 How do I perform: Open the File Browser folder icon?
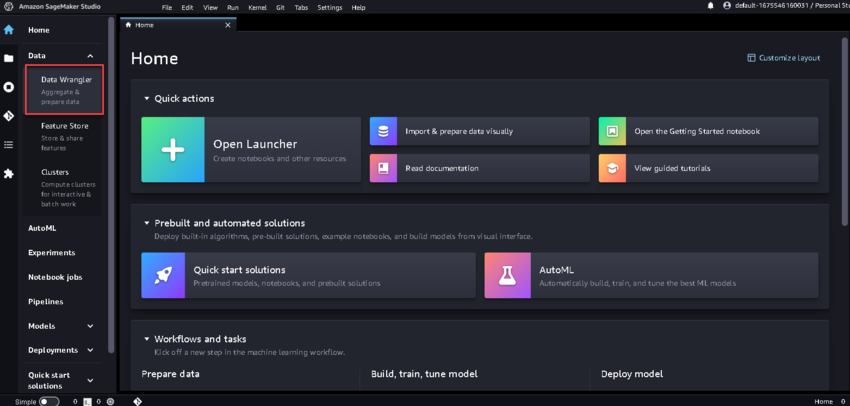(9, 59)
